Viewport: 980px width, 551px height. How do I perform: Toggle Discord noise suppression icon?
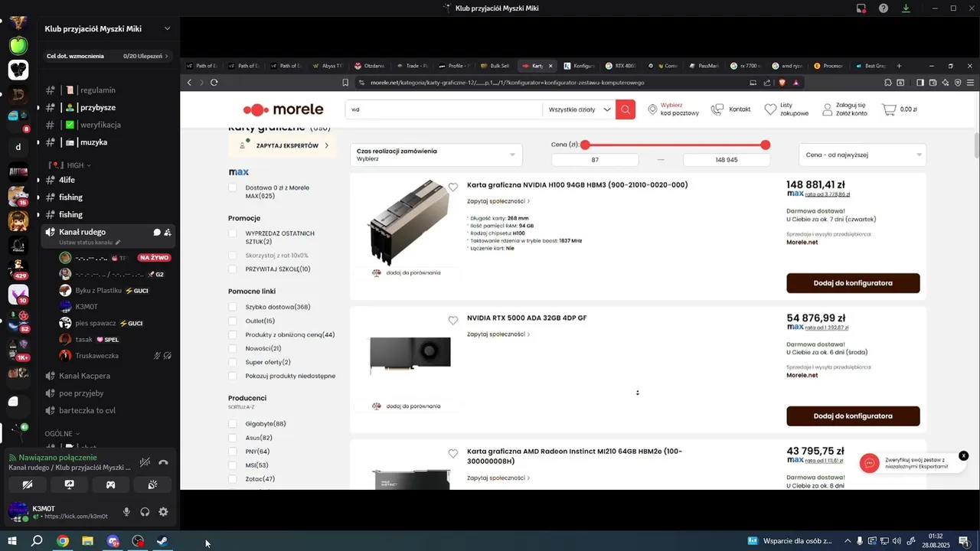pyautogui.click(x=145, y=462)
